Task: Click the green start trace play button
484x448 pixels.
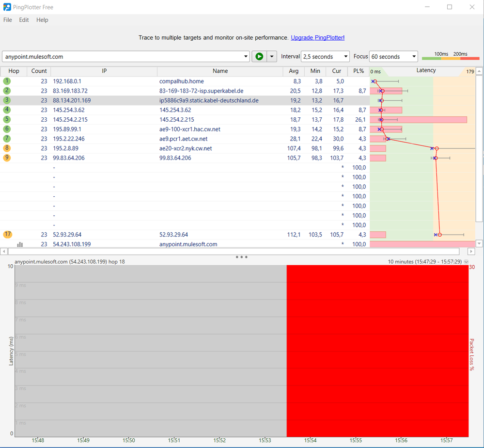Action: pyautogui.click(x=259, y=57)
